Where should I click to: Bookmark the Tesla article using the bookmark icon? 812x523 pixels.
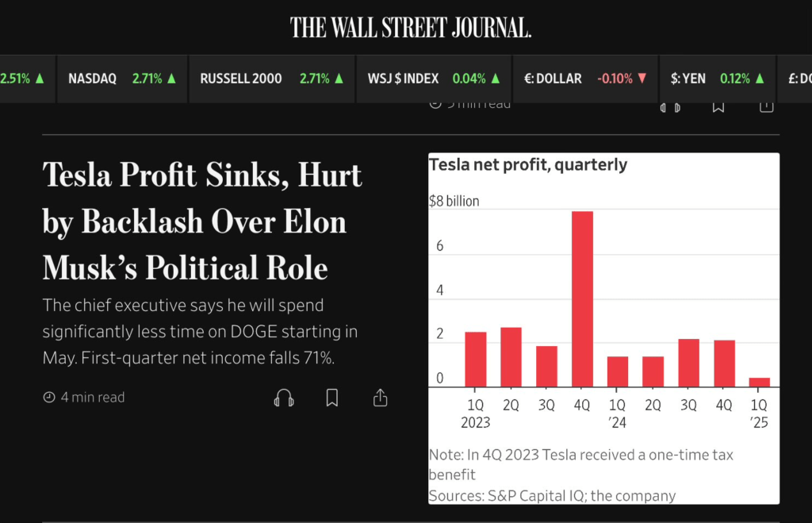click(332, 398)
